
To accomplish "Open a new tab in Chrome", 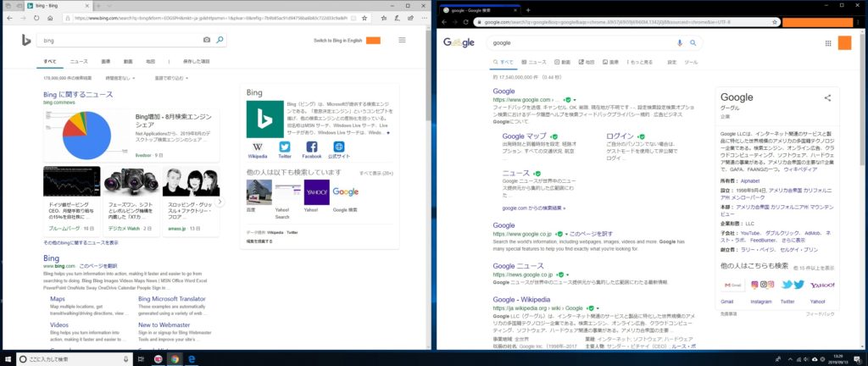I will (528, 10).
